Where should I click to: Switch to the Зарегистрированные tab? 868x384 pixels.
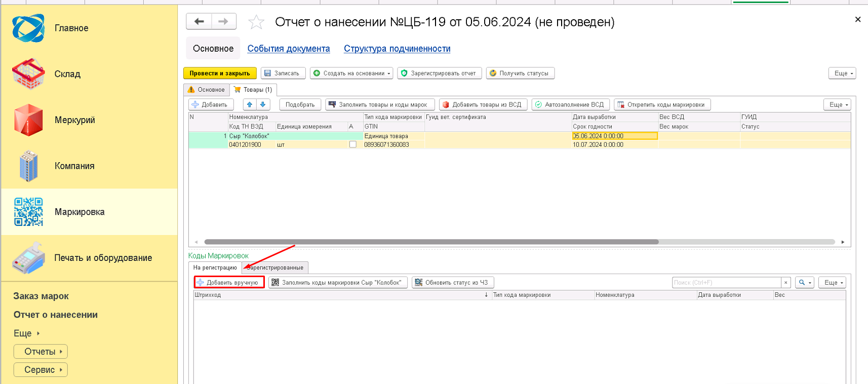(275, 267)
